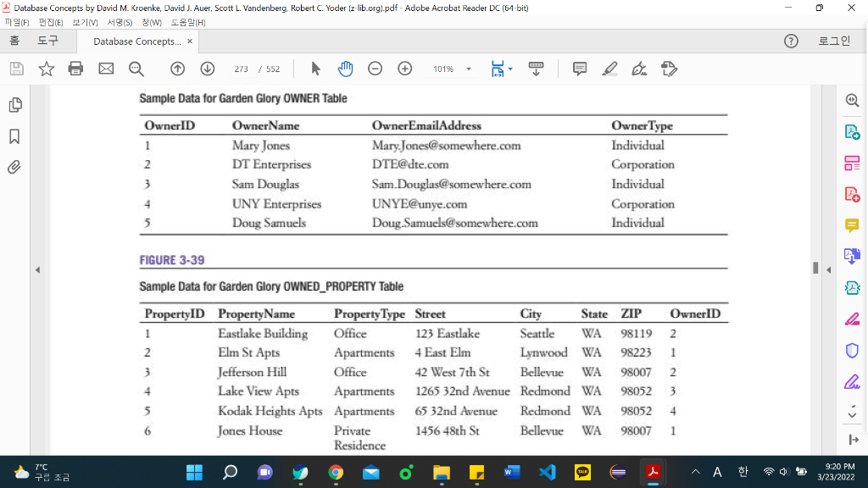Open the zoom percentage dropdown arrow
The height and width of the screenshot is (488, 868).
pyautogui.click(x=469, y=69)
